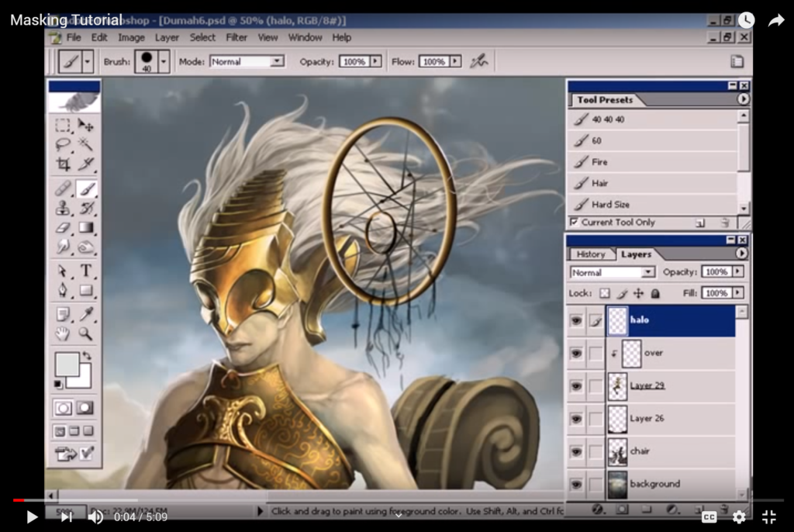The image size is (794, 532).
Task: Select the Smudge finger tool
Action: (63, 247)
